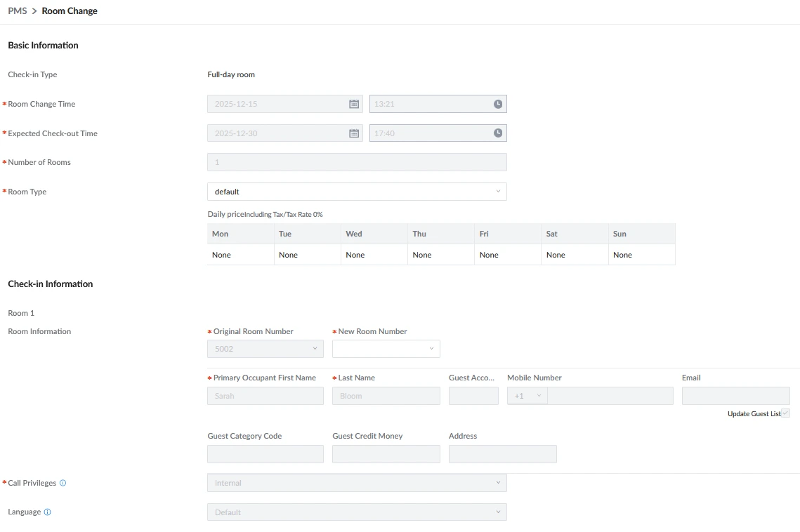Viewport: 800px width, 532px height.
Task: Click info icon beside Language label
Action: coord(48,512)
